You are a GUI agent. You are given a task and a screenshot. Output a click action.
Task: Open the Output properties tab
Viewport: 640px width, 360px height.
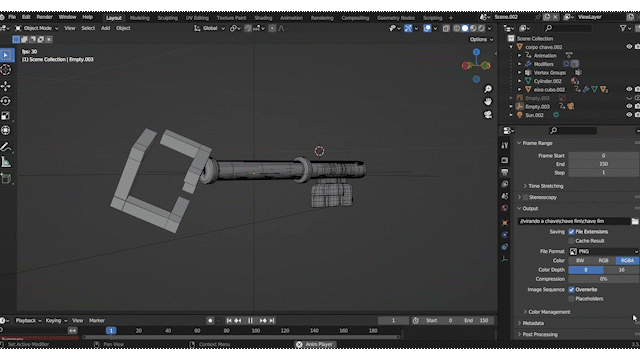click(x=505, y=172)
